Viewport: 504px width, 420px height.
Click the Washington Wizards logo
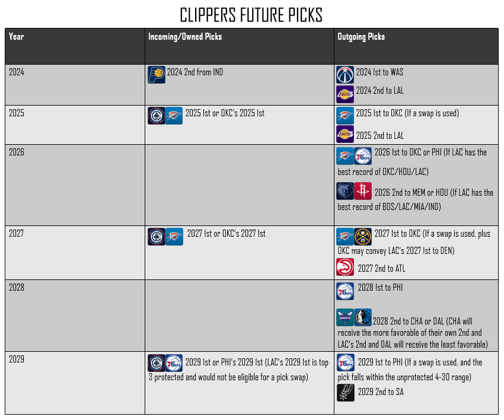click(x=345, y=75)
